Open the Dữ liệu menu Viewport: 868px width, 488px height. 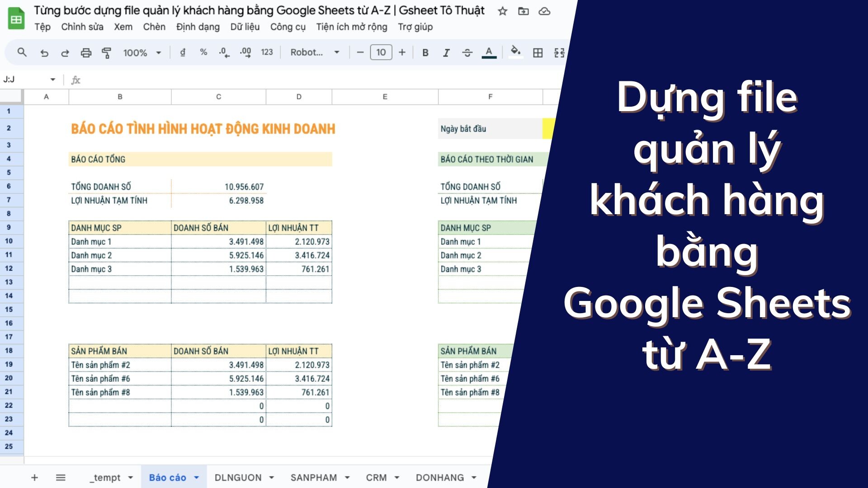245,27
